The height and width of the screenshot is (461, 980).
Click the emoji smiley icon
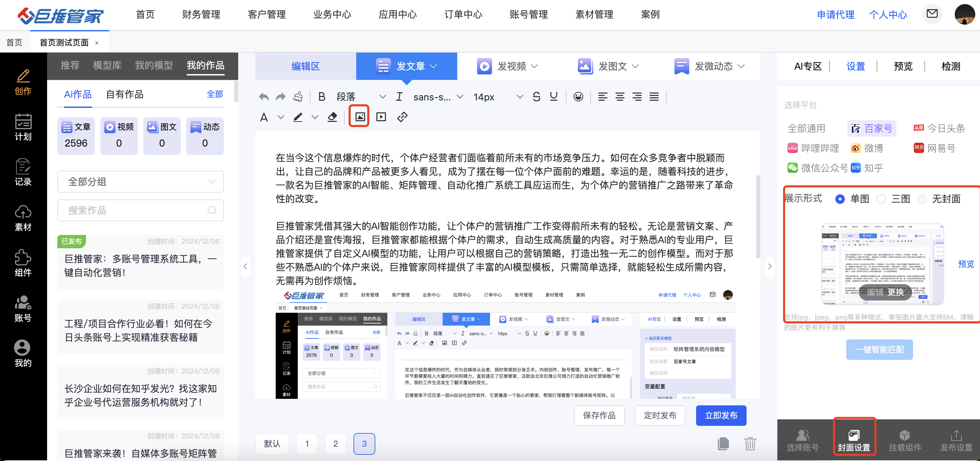pyautogui.click(x=578, y=97)
